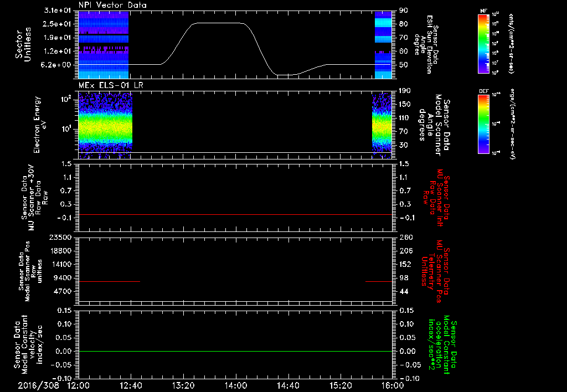Click the '16:00' time axis label
This screenshot has height=392, width=567.
(x=393, y=385)
